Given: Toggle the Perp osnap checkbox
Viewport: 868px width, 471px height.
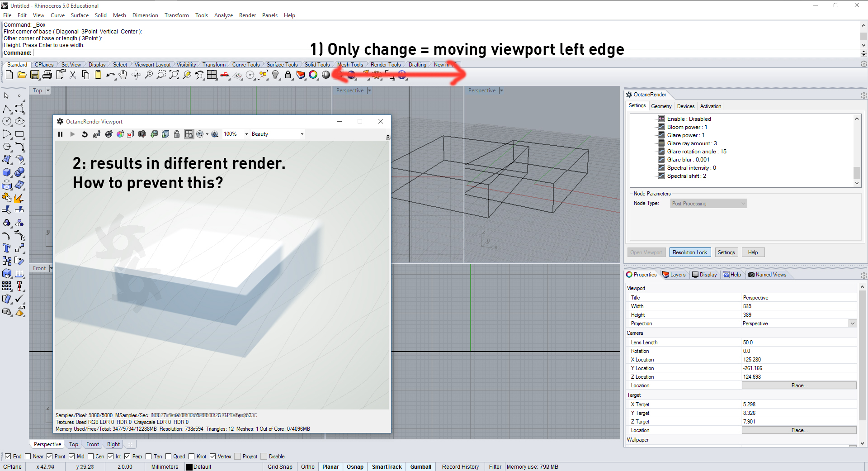Looking at the screenshot, I should (127, 457).
